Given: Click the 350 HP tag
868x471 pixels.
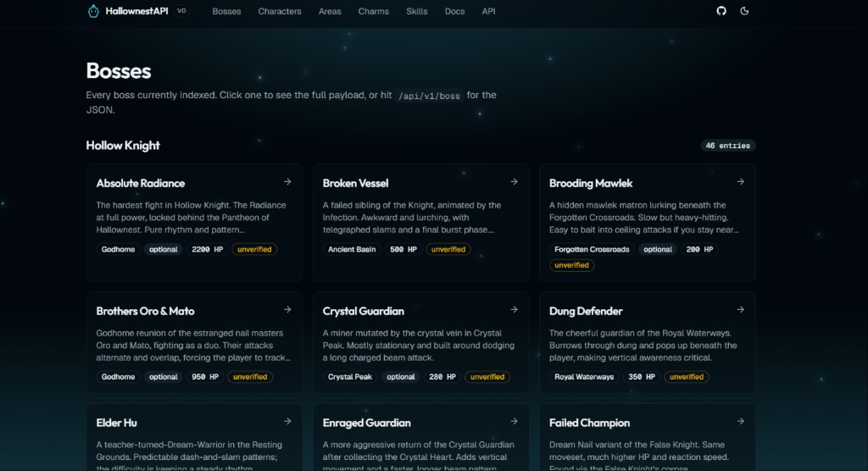Looking at the screenshot, I should (x=642, y=377).
